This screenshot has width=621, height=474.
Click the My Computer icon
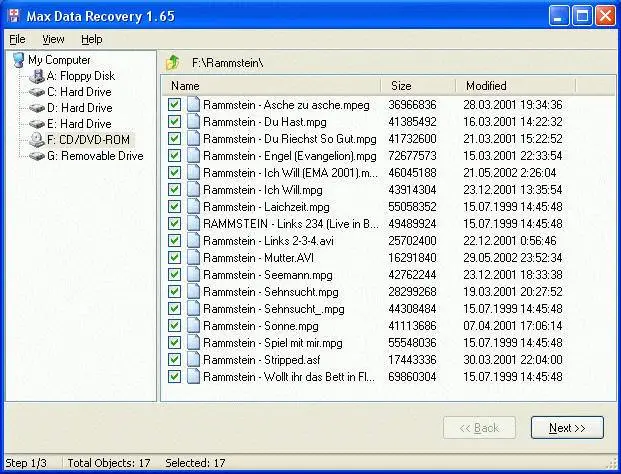[18, 60]
